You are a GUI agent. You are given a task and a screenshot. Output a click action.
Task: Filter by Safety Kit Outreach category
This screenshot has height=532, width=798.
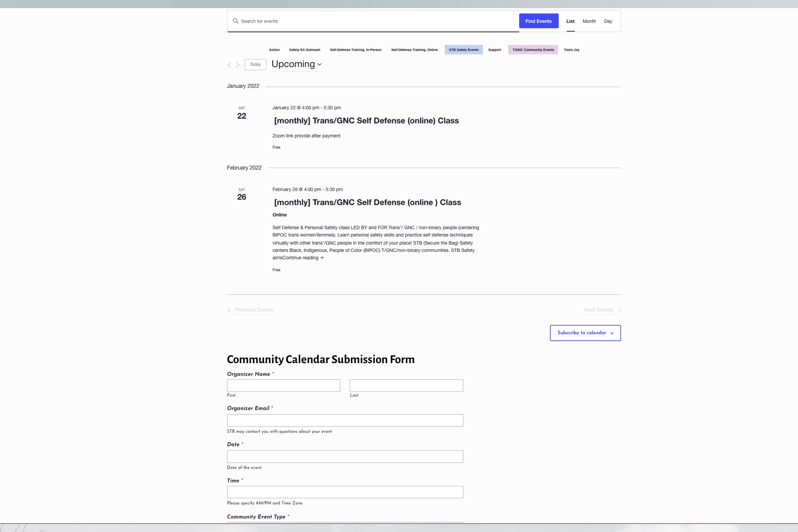click(304, 50)
